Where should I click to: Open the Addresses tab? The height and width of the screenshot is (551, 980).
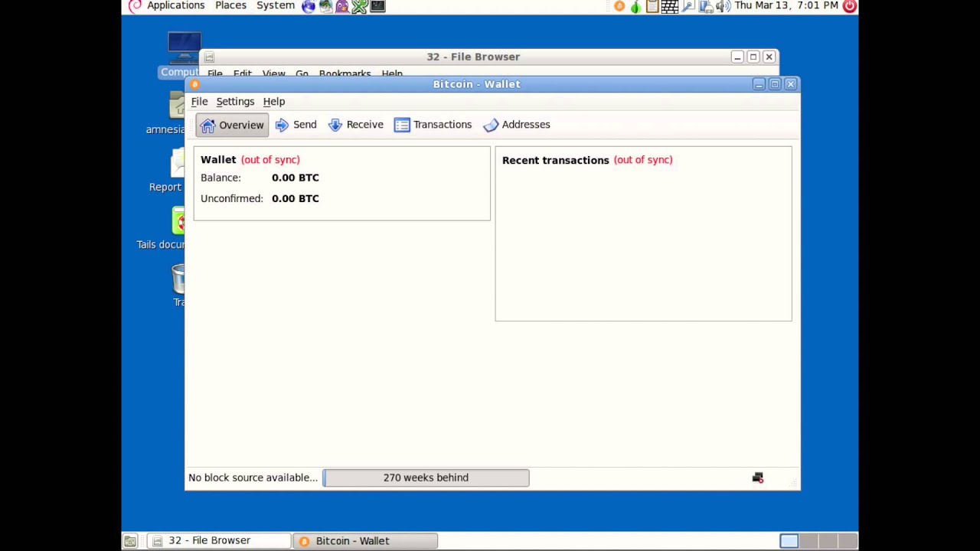pyautogui.click(x=517, y=125)
